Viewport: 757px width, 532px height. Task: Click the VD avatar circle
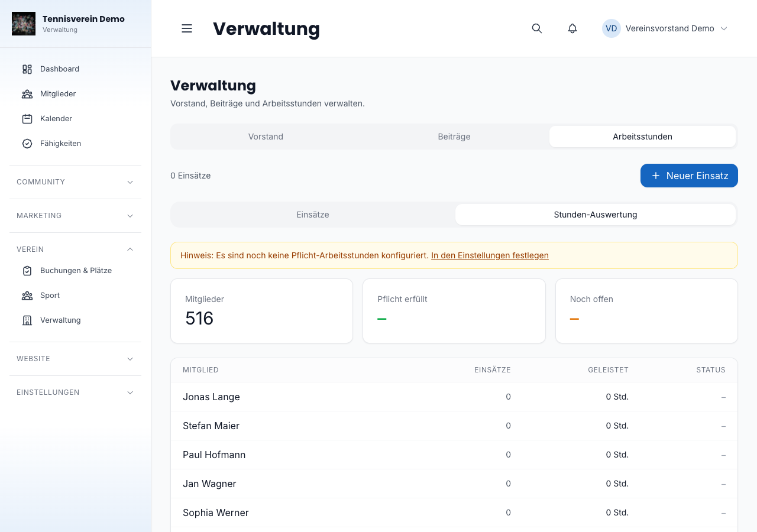point(612,28)
